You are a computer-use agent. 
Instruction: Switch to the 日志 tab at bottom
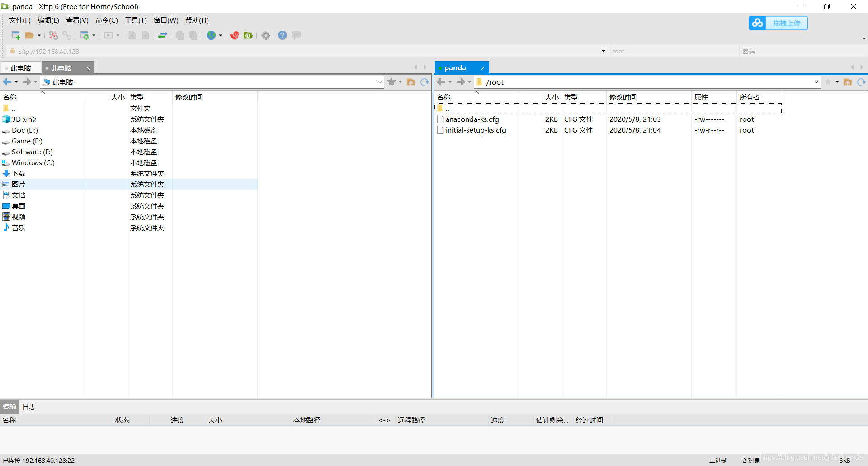(28, 407)
